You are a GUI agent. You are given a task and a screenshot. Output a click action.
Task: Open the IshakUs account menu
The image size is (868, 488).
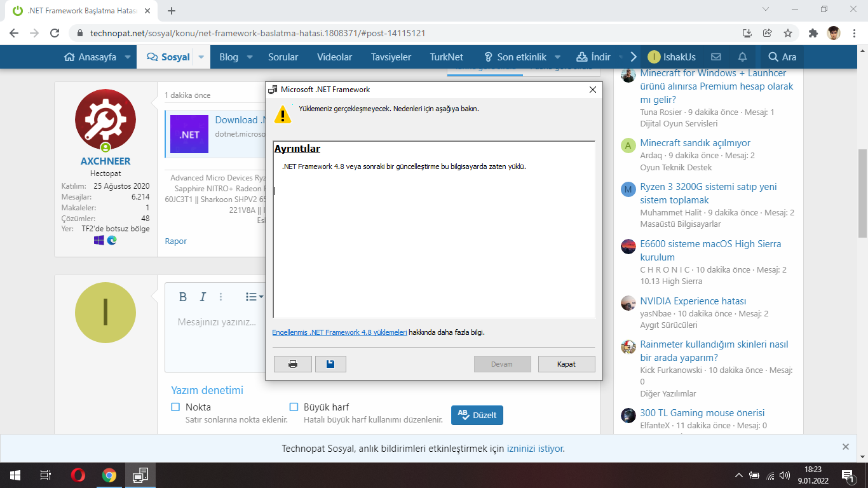pyautogui.click(x=672, y=57)
